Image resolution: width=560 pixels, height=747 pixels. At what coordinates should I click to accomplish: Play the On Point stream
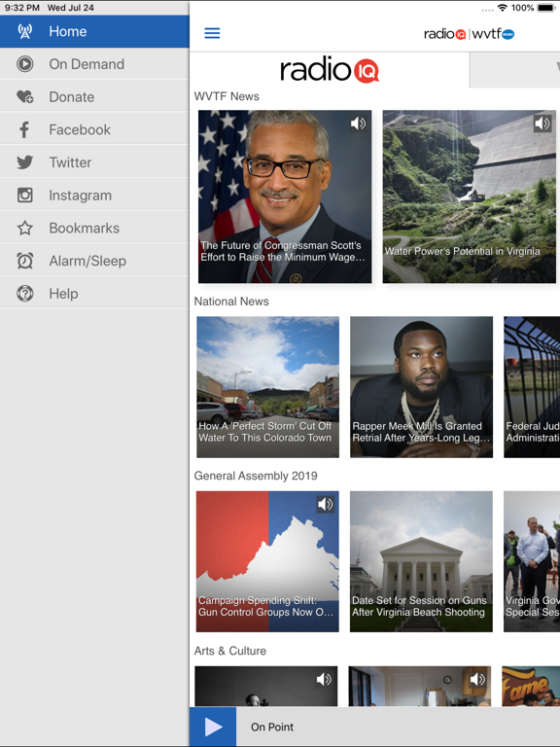tap(213, 727)
